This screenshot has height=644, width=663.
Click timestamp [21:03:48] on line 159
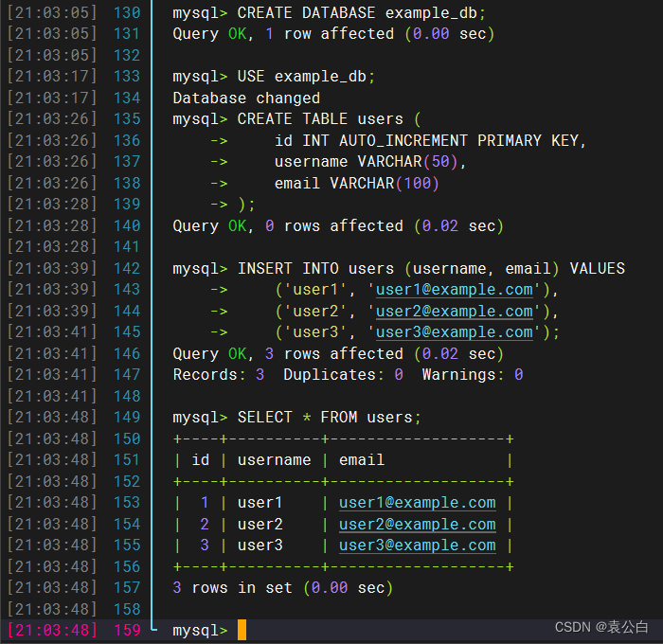click(52, 630)
